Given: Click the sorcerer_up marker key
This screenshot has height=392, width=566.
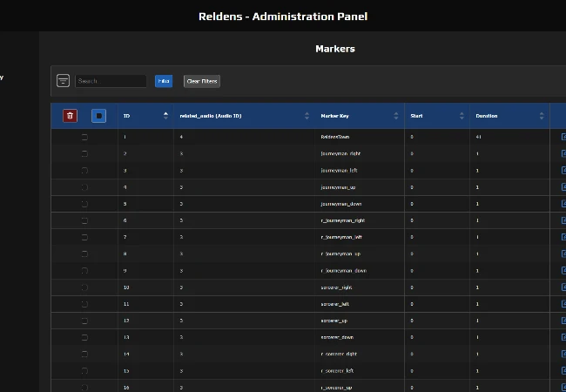Looking at the screenshot, I should pyautogui.click(x=334, y=321).
